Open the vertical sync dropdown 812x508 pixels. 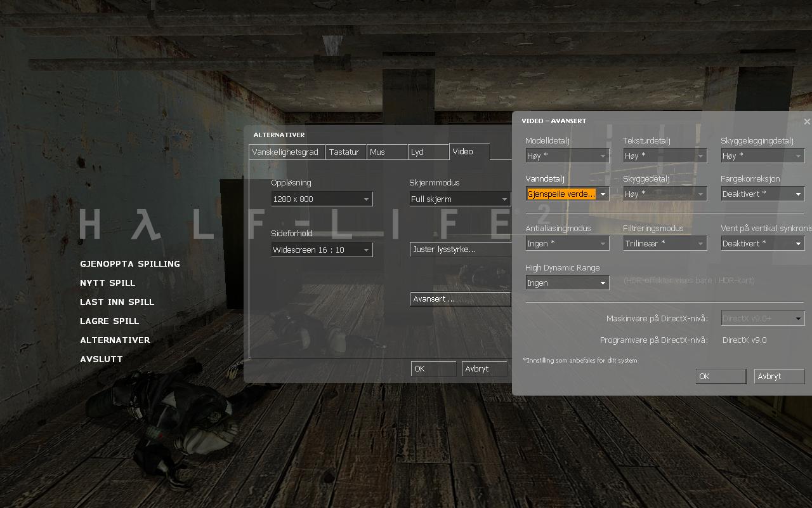tap(763, 243)
